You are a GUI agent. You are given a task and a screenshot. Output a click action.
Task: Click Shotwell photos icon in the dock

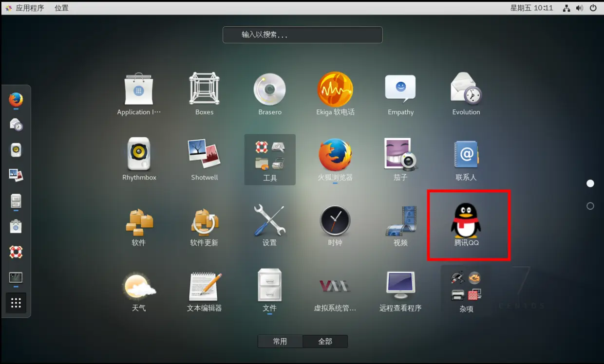tap(16, 176)
